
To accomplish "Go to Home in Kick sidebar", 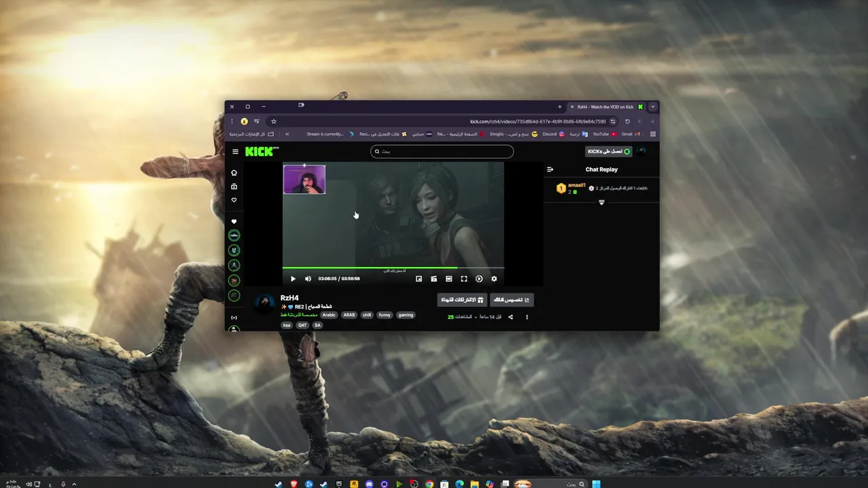I will click(x=234, y=173).
